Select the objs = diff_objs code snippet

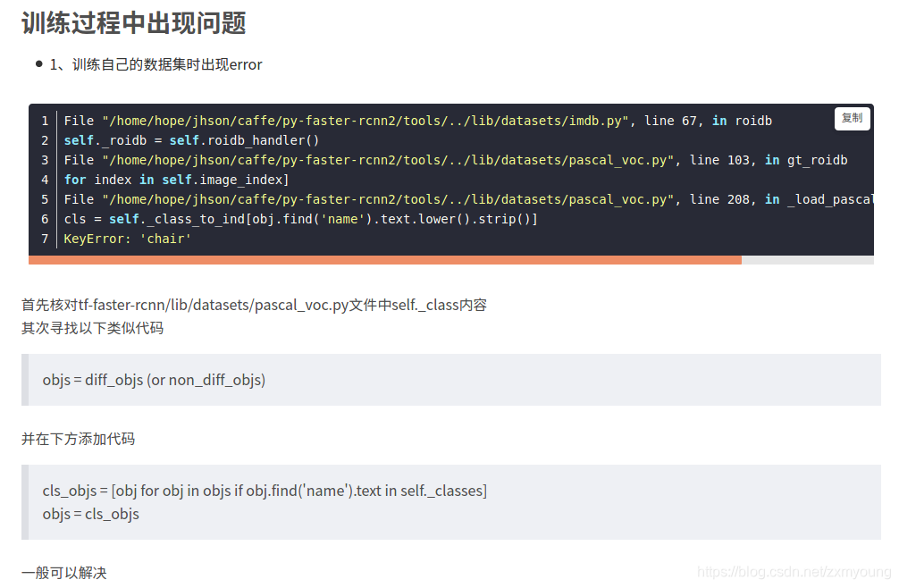pos(154,380)
